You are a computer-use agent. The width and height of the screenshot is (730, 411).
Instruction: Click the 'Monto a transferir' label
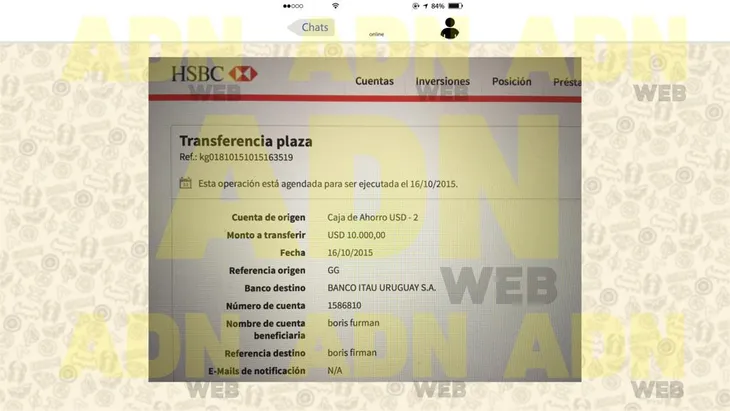tap(266, 235)
